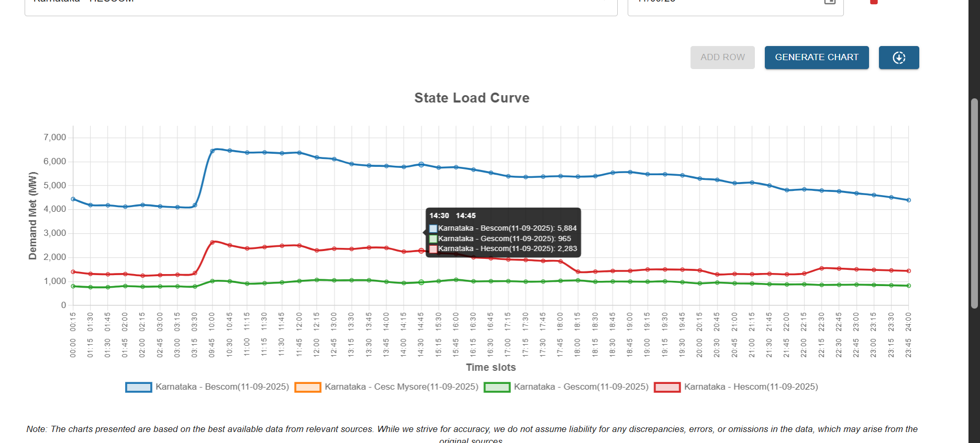
Task: Hide the Karnataka - Hescom series label
Action: [x=751, y=387]
